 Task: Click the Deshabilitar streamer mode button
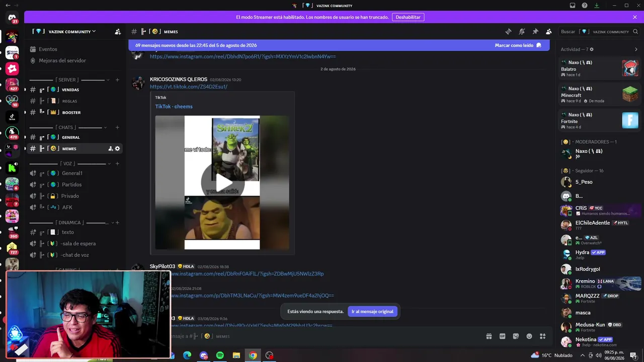(x=408, y=17)
